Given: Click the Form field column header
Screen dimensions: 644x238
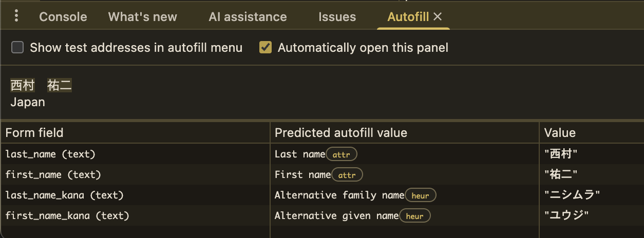Looking at the screenshot, I should (x=34, y=133).
